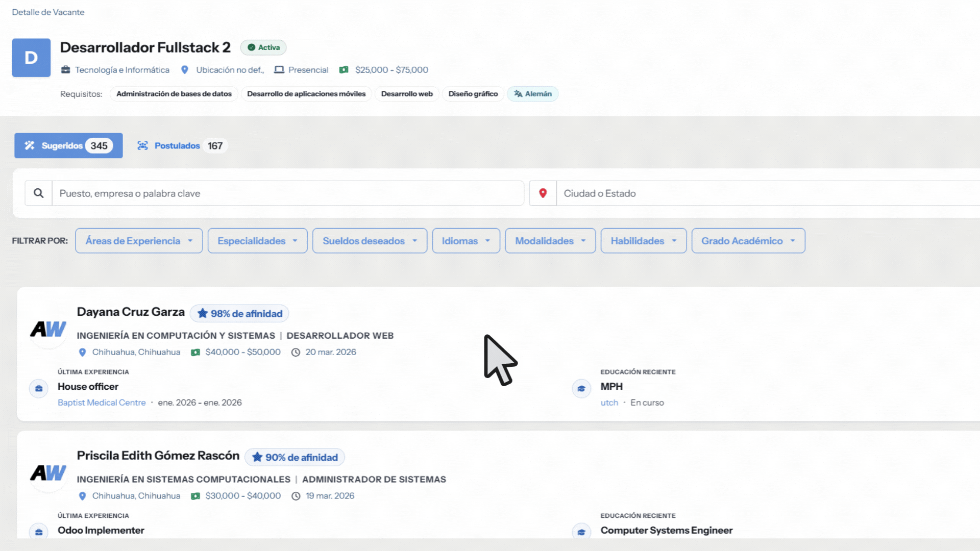Viewport: 980px width, 551px height.
Task: Open candidate Dayana Cruz Garza profile
Action: (131, 312)
